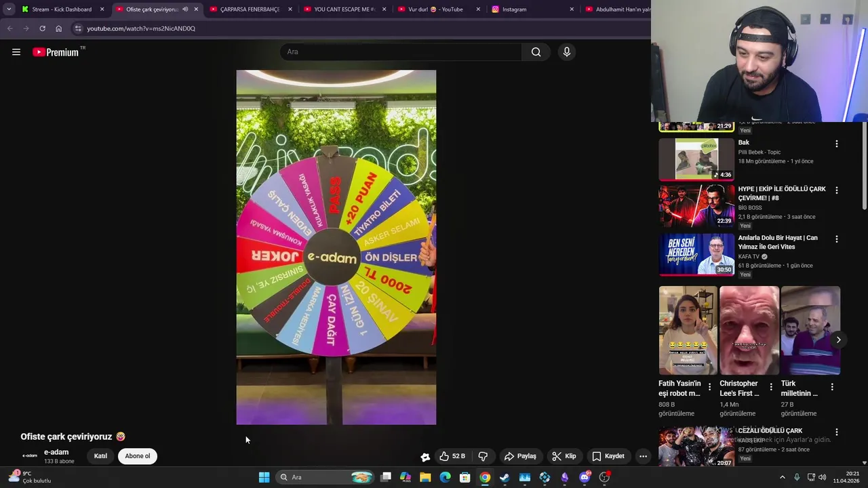Open Windows Start menu
Screen dimensions: 868x488
pyautogui.click(x=264, y=477)
